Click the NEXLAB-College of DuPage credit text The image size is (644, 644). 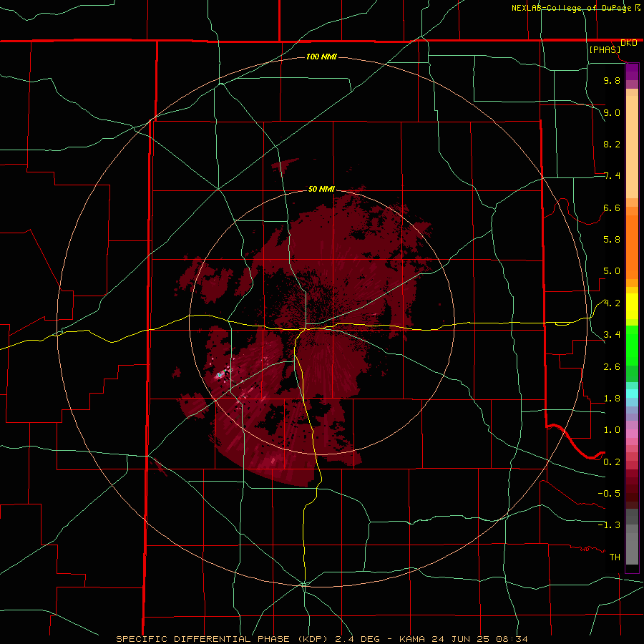click(x=572, y=8)
